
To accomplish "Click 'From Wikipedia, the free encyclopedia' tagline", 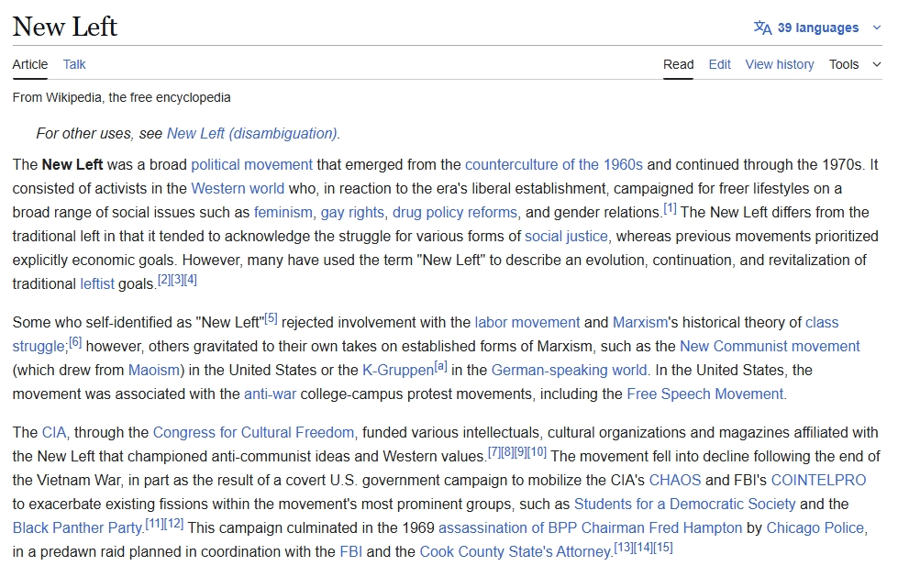I will coord(121,98).
